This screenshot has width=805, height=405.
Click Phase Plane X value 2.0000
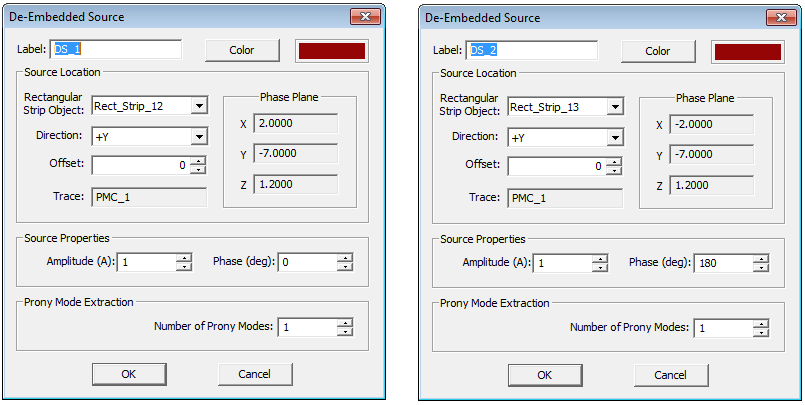(x=296, y=124)
